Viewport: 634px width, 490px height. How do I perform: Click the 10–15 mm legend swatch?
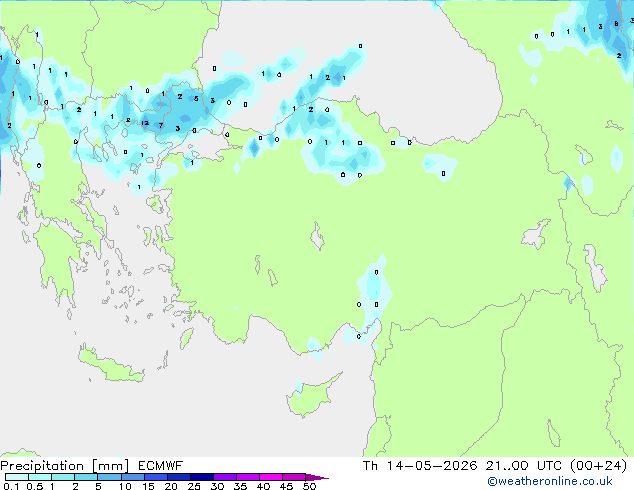pyautogui.click(x=133, y=477)
